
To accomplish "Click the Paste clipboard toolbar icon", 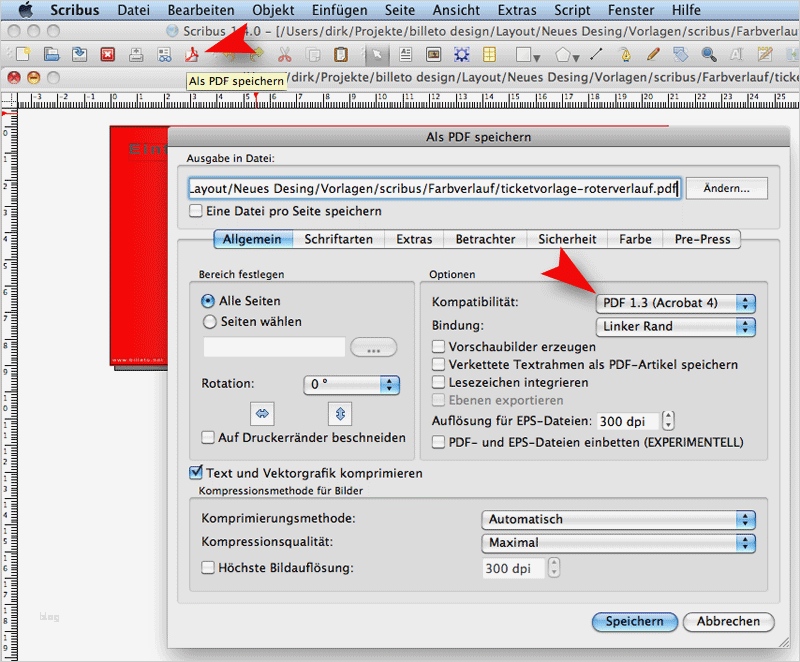I will [x=340, y=54].
